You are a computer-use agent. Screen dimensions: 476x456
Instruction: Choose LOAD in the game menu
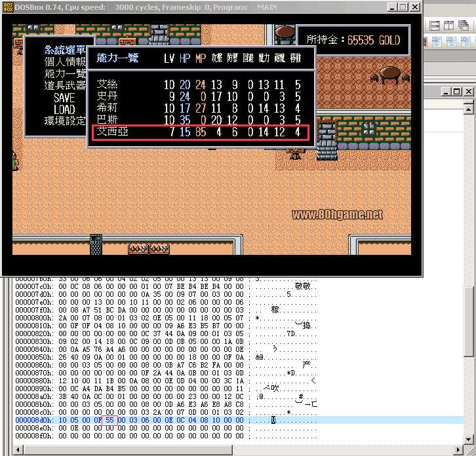(64, 109)
